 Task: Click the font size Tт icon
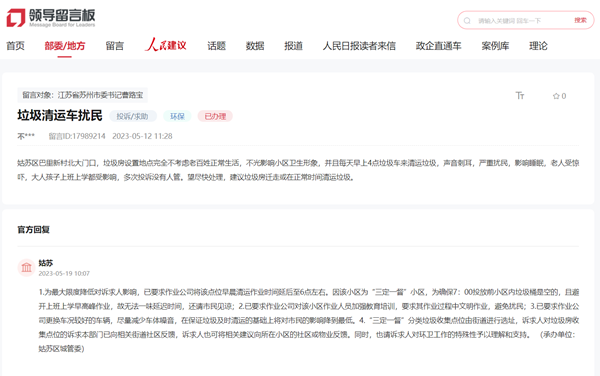click(x=520, y=96)
